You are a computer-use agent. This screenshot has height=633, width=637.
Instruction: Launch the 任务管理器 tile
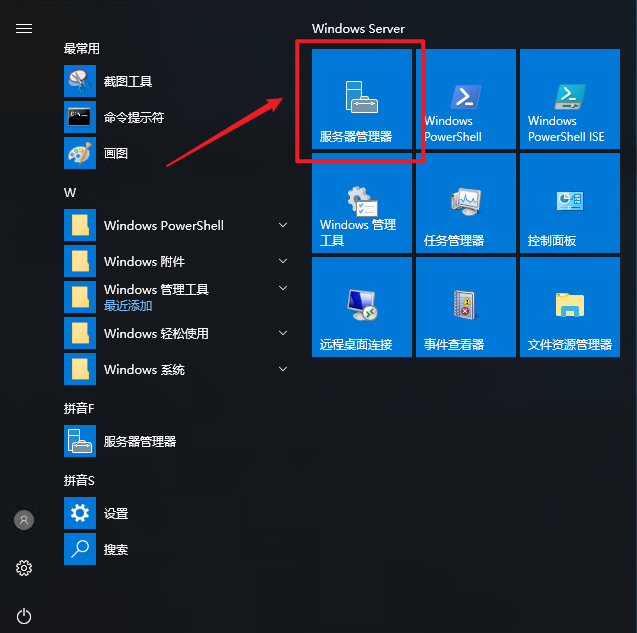coord(466,203)
